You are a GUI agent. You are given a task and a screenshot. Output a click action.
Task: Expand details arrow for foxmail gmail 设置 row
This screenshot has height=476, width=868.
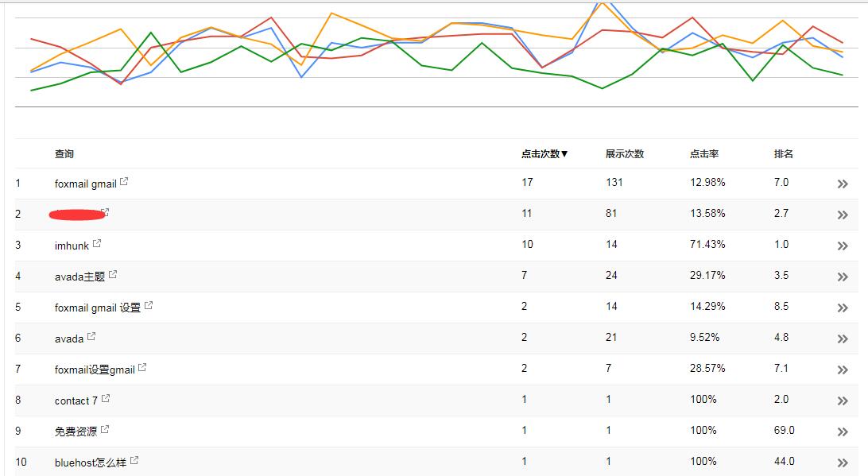pyautogui.click(x=843, y=308)
